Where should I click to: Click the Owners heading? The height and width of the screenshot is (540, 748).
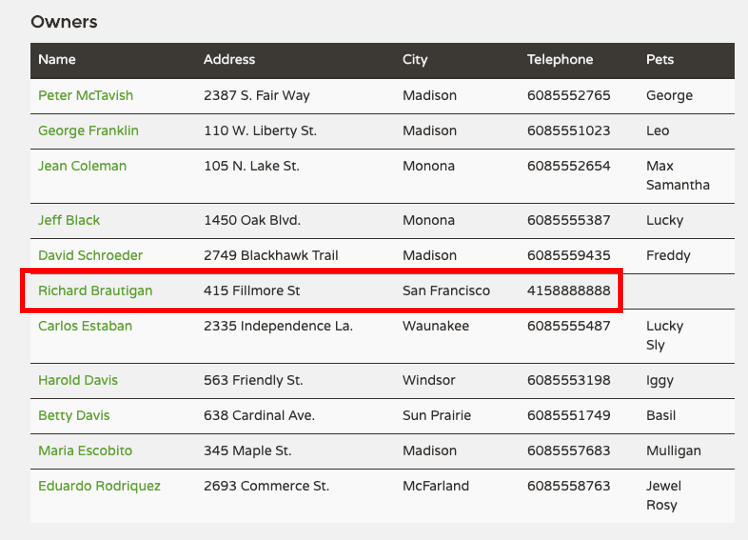click(64, 22)
